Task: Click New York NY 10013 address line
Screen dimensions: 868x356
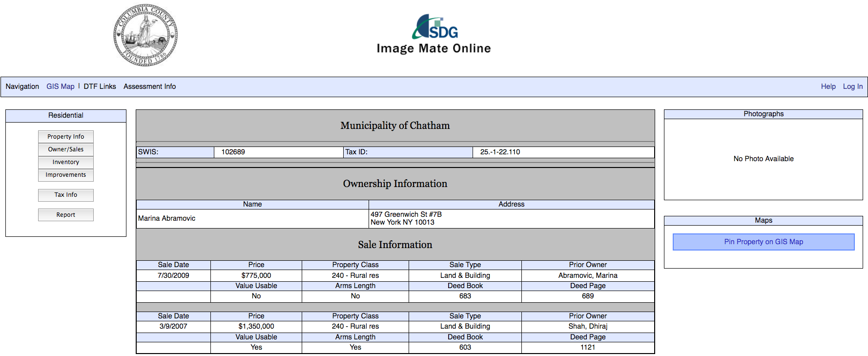Action: coord(402,222)
